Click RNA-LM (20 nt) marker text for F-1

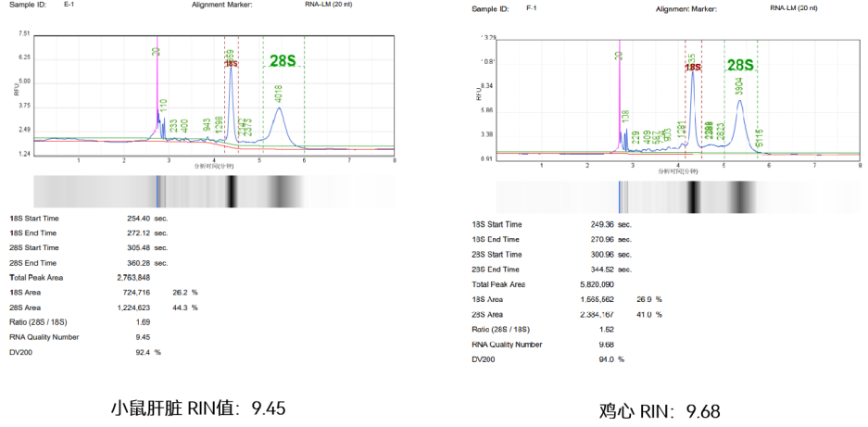[x=793, y=8]
